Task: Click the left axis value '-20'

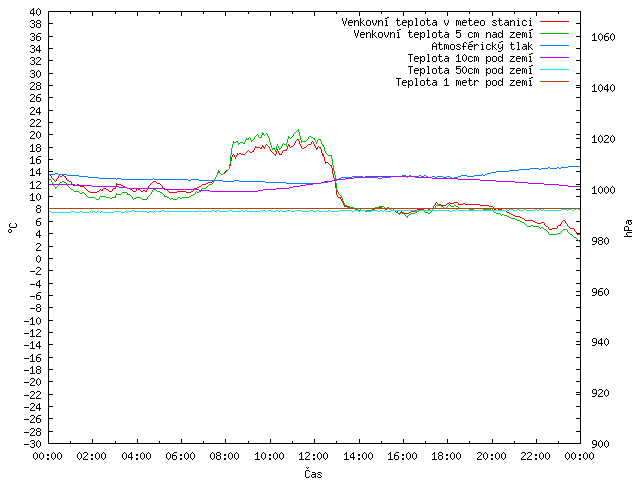Action: 33,382
